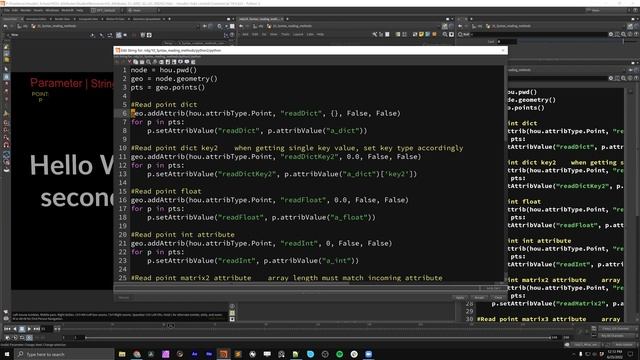Click the '#Read point int attribute' comment line
This screenshot has width=640, height=360.
tap(183, 235)
